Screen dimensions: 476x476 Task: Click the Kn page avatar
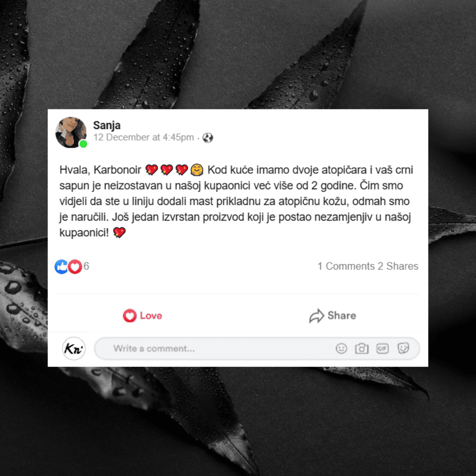coord(74,349)
